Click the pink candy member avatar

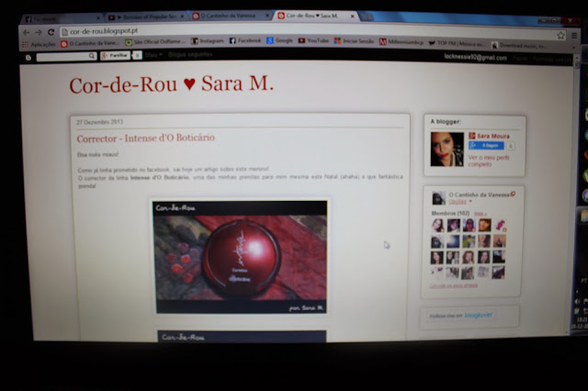[500, 226]
